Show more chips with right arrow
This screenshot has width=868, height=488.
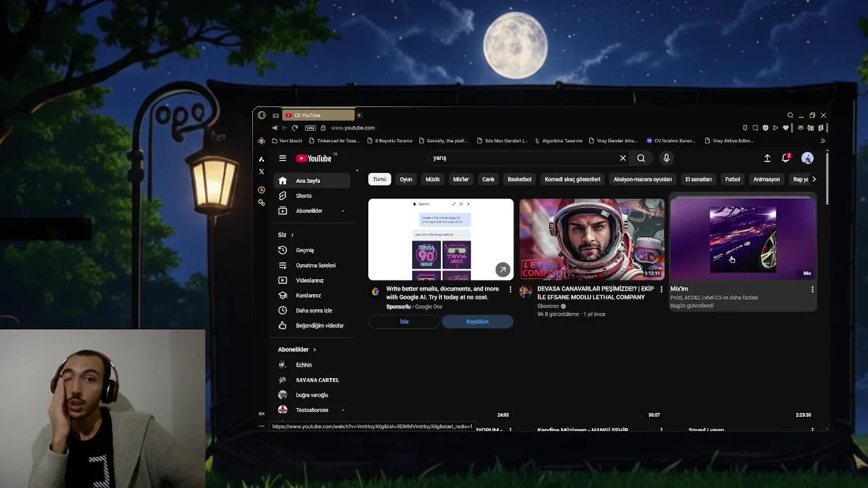pos(814,179)
